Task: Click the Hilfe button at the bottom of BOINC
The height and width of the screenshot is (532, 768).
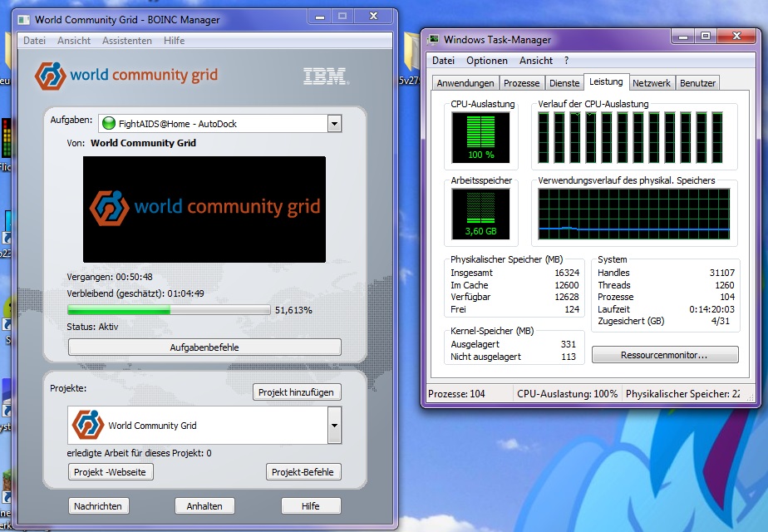Action: 311,506
